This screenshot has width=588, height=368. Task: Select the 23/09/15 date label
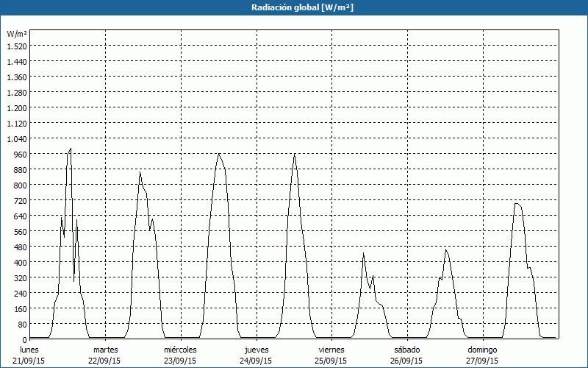(x=180, y=361)
